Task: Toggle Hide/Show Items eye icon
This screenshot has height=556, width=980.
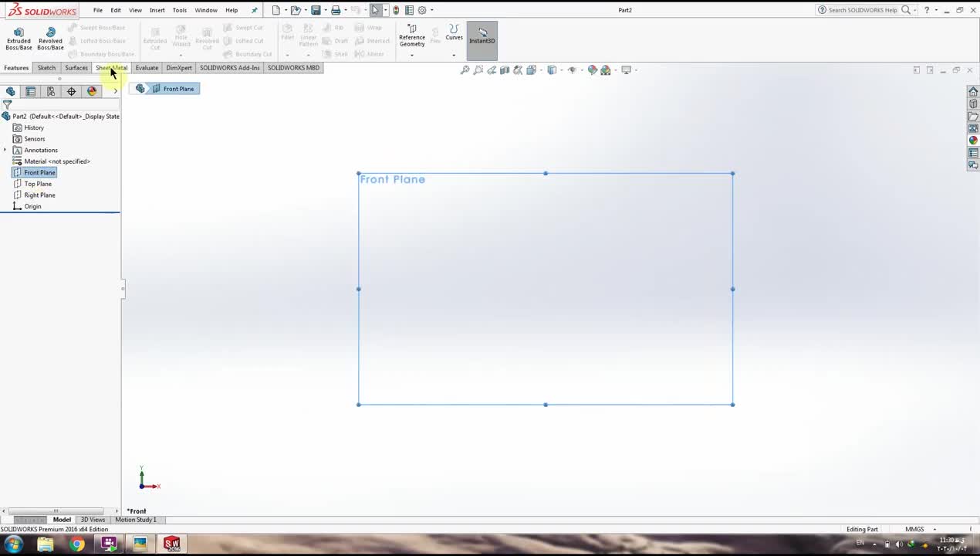Action: (572, 70)
